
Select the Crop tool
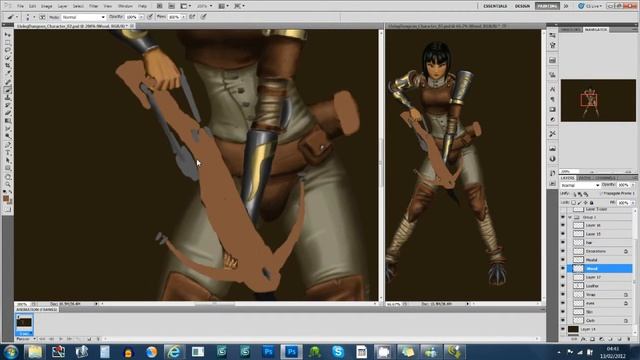pos(8,65)
